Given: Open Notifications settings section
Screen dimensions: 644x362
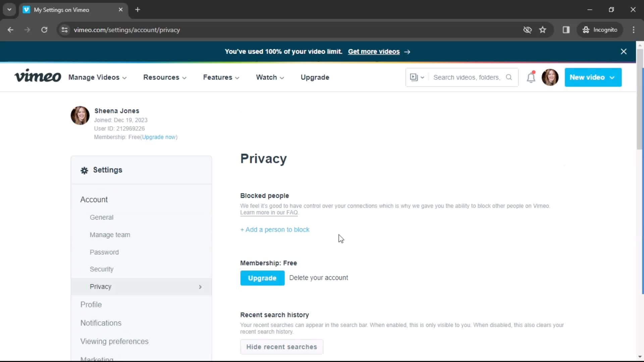Looking at the screenshot, I should [x=101, y=323].
